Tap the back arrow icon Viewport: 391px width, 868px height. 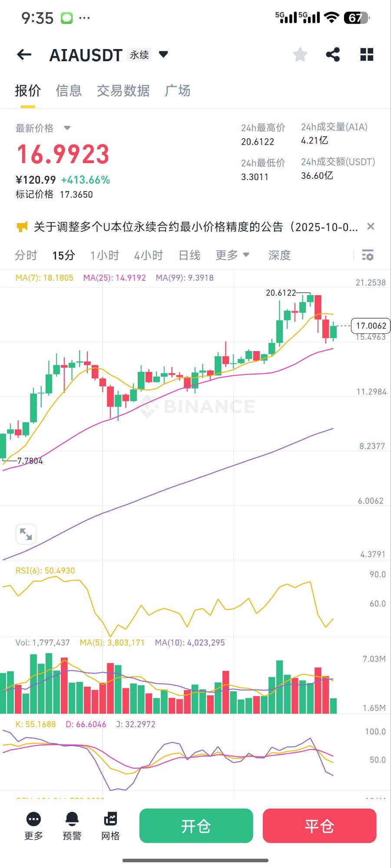click(x=24, y=55)
